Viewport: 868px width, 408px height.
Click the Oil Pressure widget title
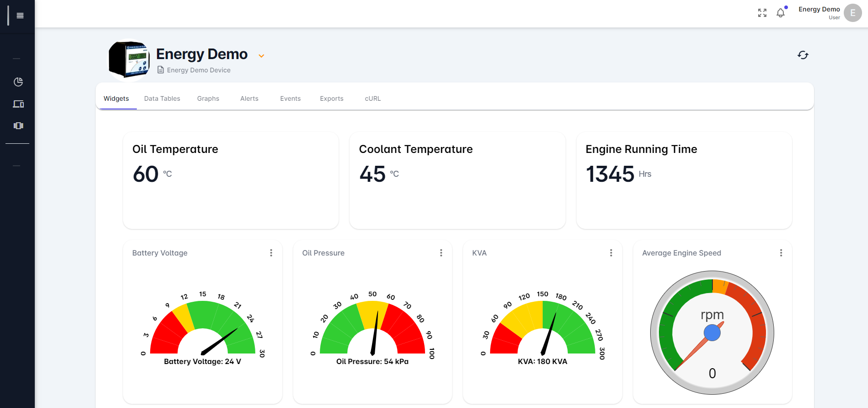(x=323, y=253)
